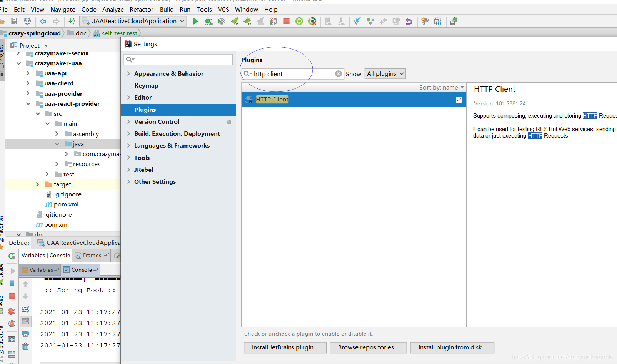Click the Build sort binary icon
Viewport: 617px width, 364px height.
point(72,21)
